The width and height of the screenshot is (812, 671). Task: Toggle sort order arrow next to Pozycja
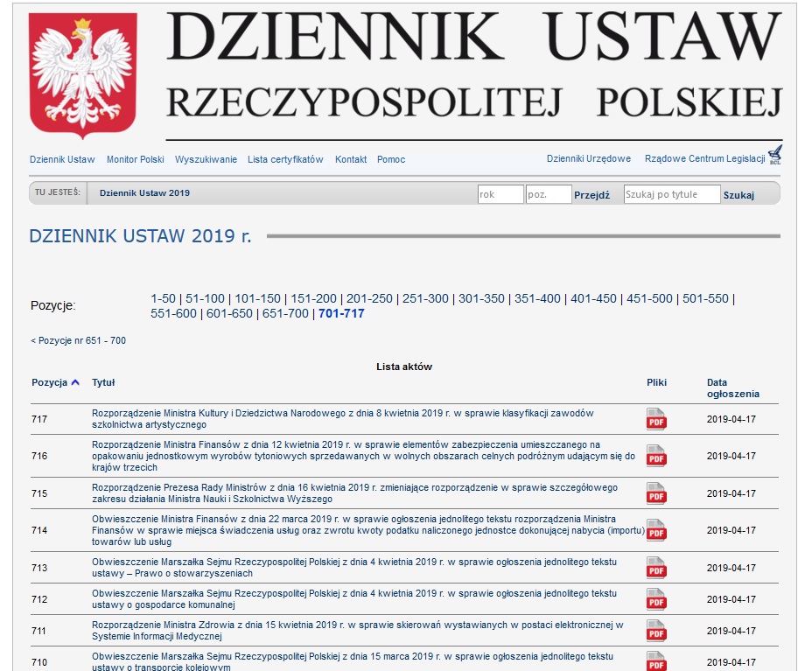[75, 382]
